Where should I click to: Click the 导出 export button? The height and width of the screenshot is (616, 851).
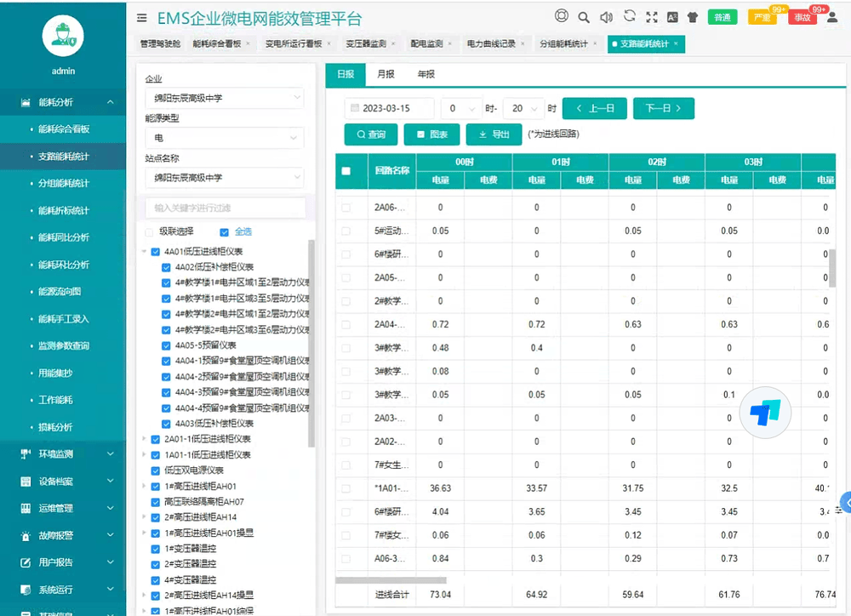(x=494, y=134)
